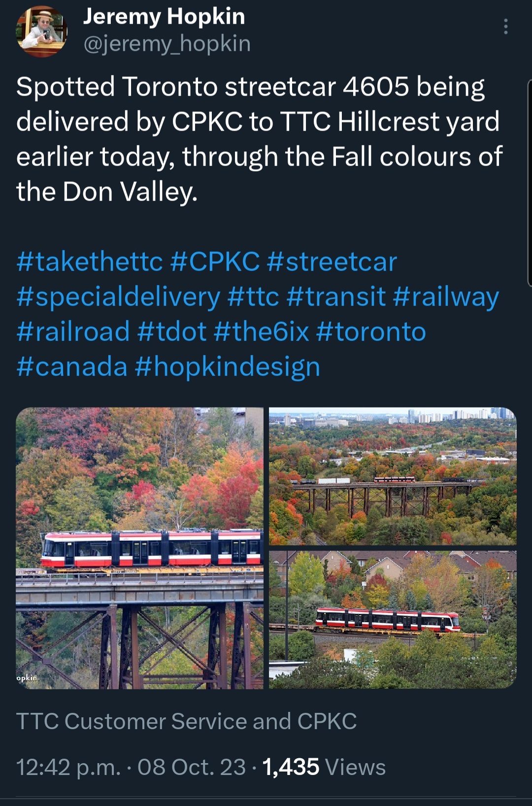Open the @jeremy_hopkin handle
532x806 pixels.
[167, 44]
